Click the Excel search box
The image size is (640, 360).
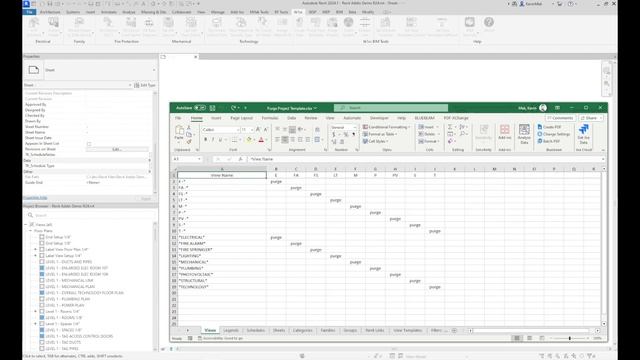click(x=391, y=108)
